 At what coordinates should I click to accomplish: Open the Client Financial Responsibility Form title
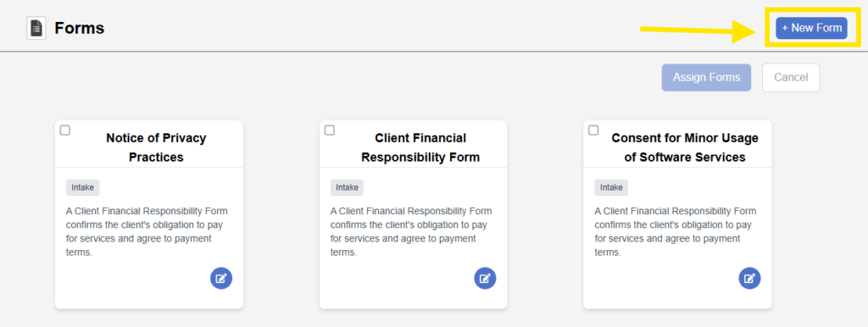pos(420,147)
